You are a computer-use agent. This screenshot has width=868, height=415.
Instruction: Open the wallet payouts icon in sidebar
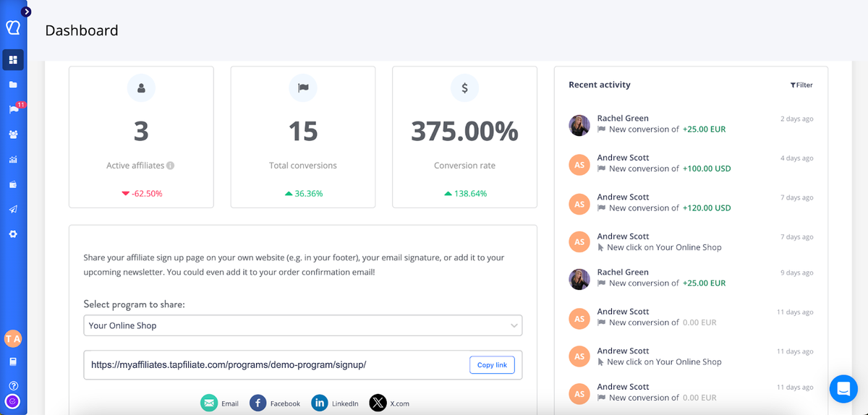13,184
